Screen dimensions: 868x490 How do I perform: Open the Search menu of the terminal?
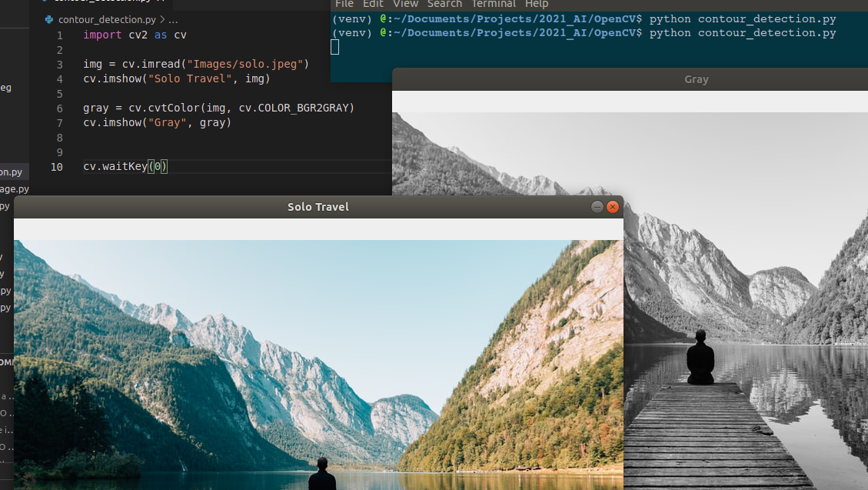(444, 4)
